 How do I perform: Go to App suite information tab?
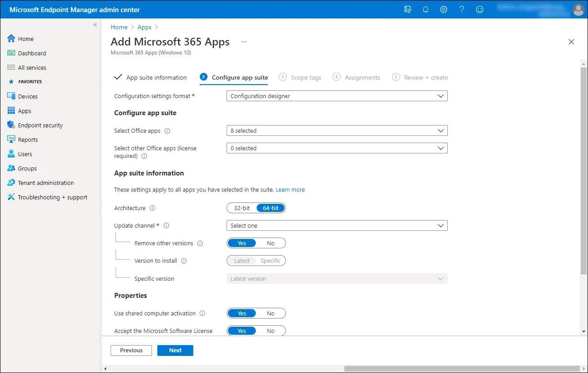[x=156, y=77]
